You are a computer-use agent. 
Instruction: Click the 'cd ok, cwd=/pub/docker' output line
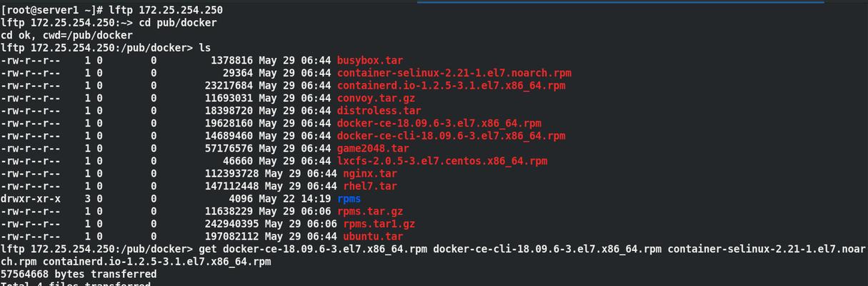[x=66, y=35]
